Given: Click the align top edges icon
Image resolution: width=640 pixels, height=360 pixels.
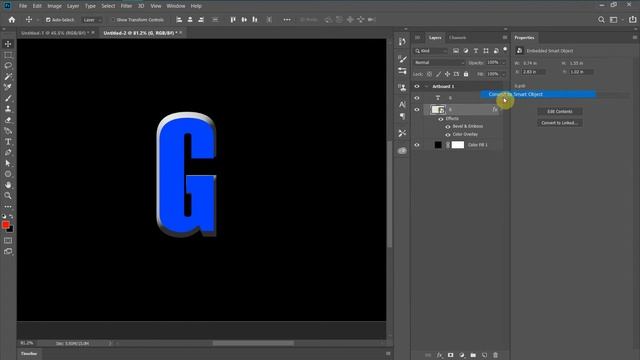Looking at the screenshot, I should click(x=233, y=20).
